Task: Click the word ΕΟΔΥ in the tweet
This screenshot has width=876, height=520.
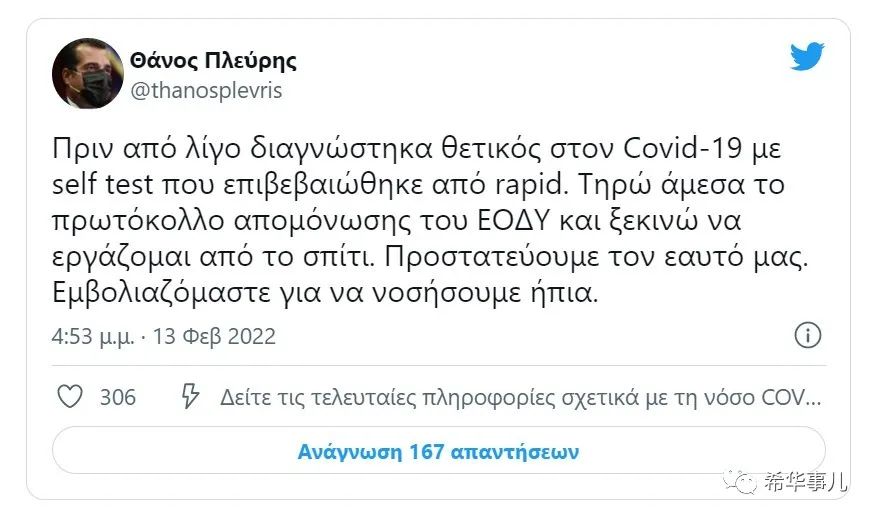Action: point(514,221)
